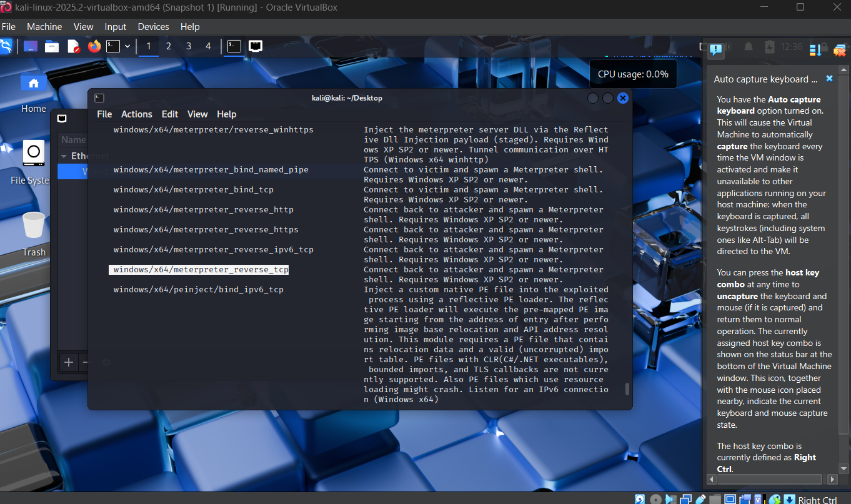
Task: Open the Devices menu in VirtualBox
Action: pos(153,27)
